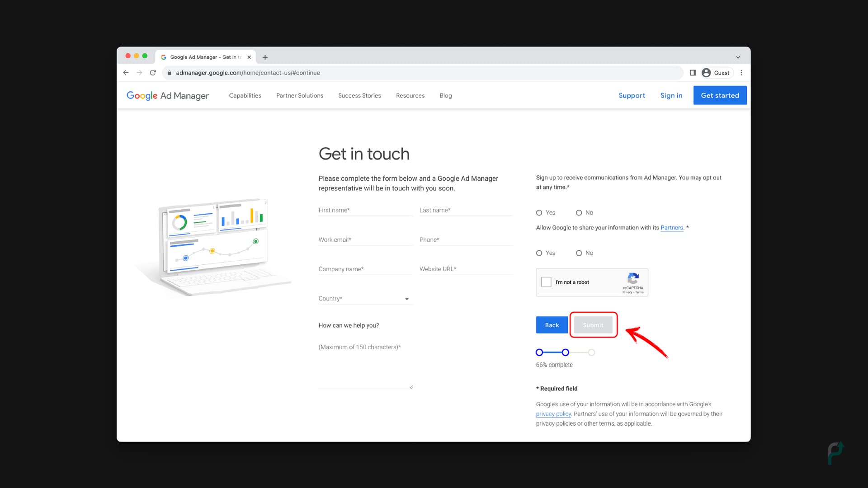Click the browser forward arrow

pos(139,73)
